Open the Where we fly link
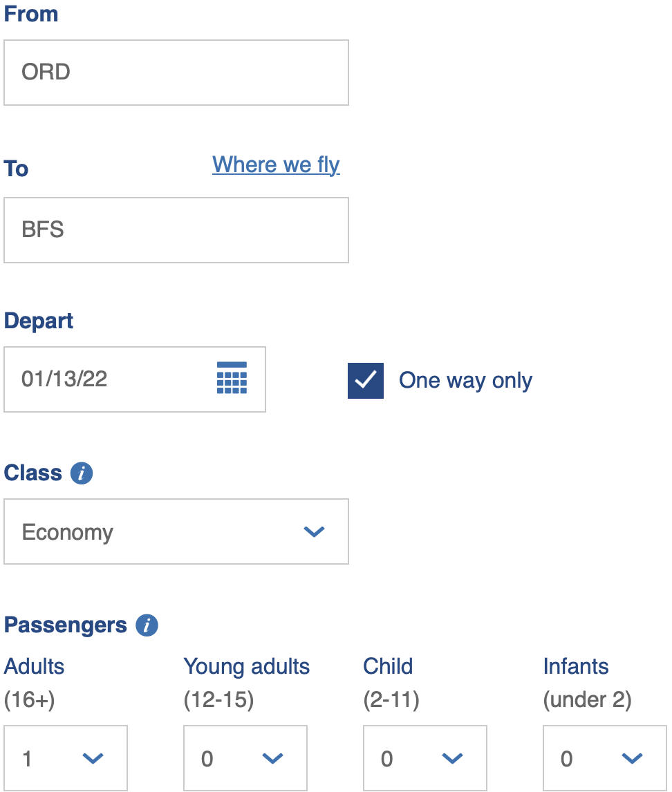The image size is (672, 792). [276, 164]
